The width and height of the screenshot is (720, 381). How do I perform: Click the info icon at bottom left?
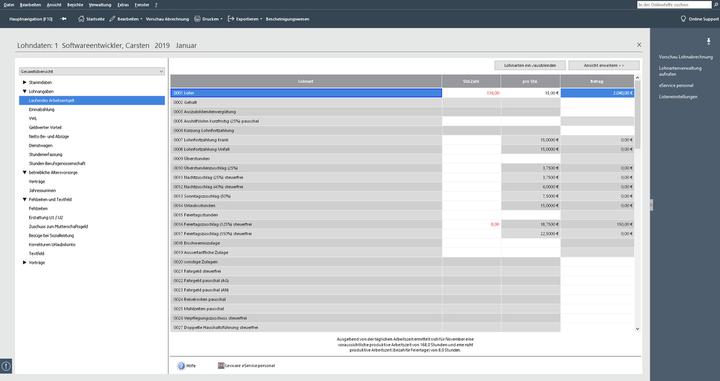[x=6, y=366]
